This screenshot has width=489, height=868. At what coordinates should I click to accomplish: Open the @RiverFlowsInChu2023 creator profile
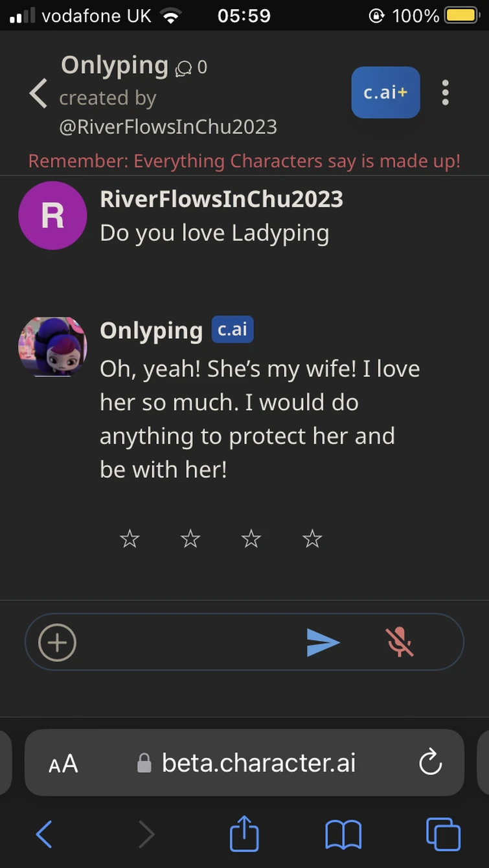click(168, 126)
